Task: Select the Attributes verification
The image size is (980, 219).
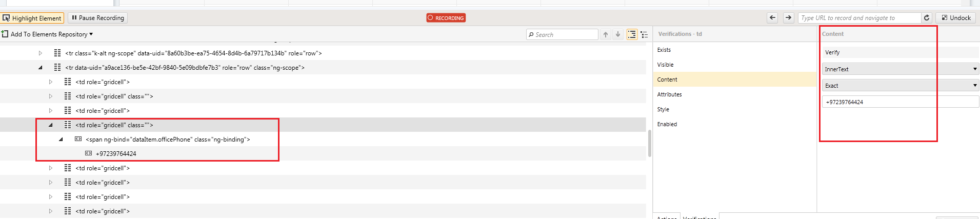Action: point(669,94)
